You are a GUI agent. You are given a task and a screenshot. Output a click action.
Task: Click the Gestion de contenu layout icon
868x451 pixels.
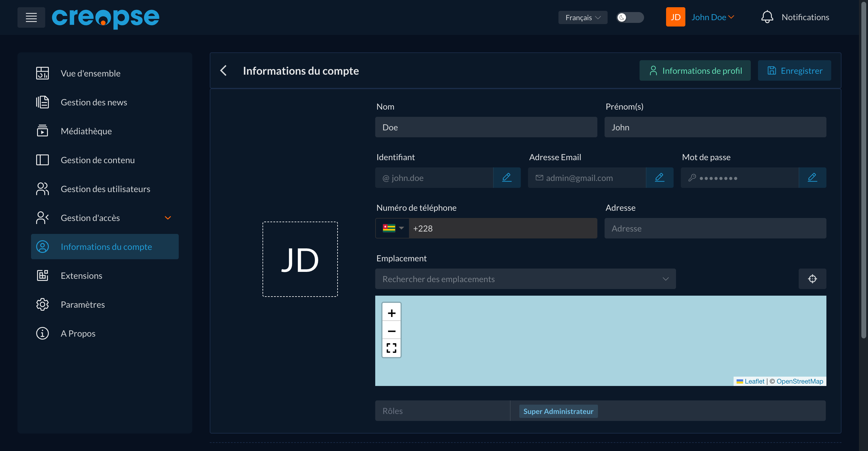point(42,160)
